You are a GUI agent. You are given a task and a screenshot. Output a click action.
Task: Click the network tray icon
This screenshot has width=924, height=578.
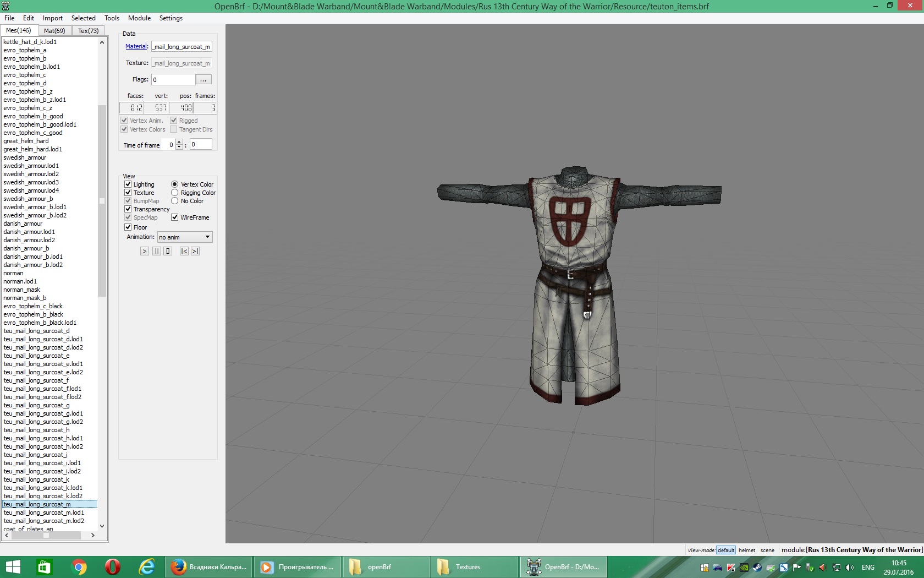[x=837, y=568]
